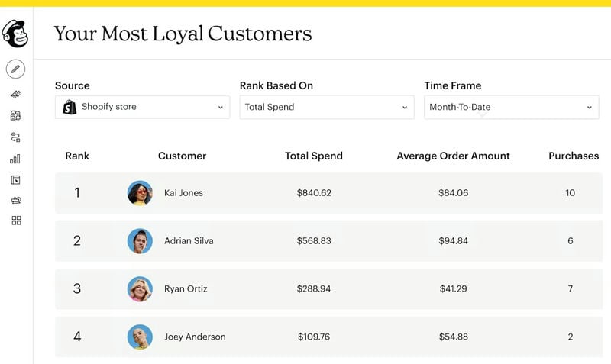Viewport: 611px width, 364px height.
Task: Open Campaigns megaphone icon in sidebar
Action: [15, 94]
